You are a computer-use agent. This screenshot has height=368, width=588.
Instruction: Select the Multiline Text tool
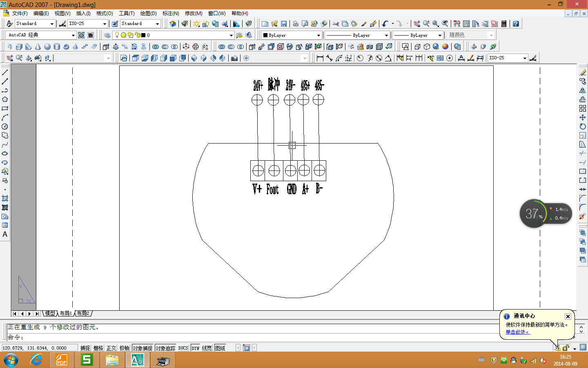[x=5, y=234]
